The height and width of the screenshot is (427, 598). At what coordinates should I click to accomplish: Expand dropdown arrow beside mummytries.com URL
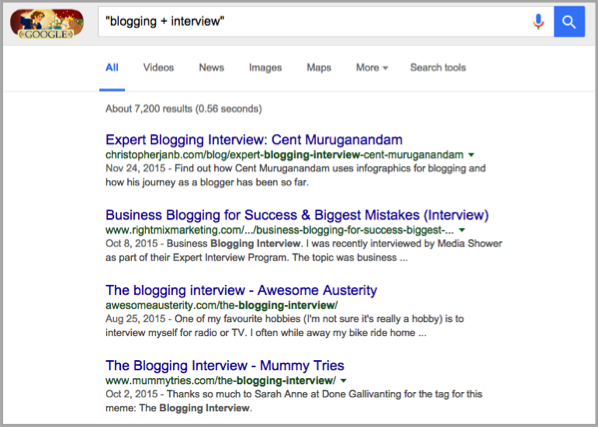(343, 380)
